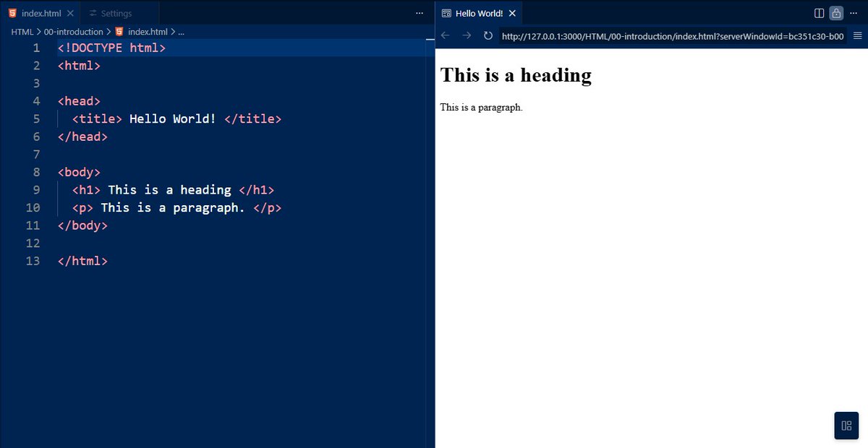868x448 pixels.
Task: Select line number 3 in the gutter
Action: 36,84
